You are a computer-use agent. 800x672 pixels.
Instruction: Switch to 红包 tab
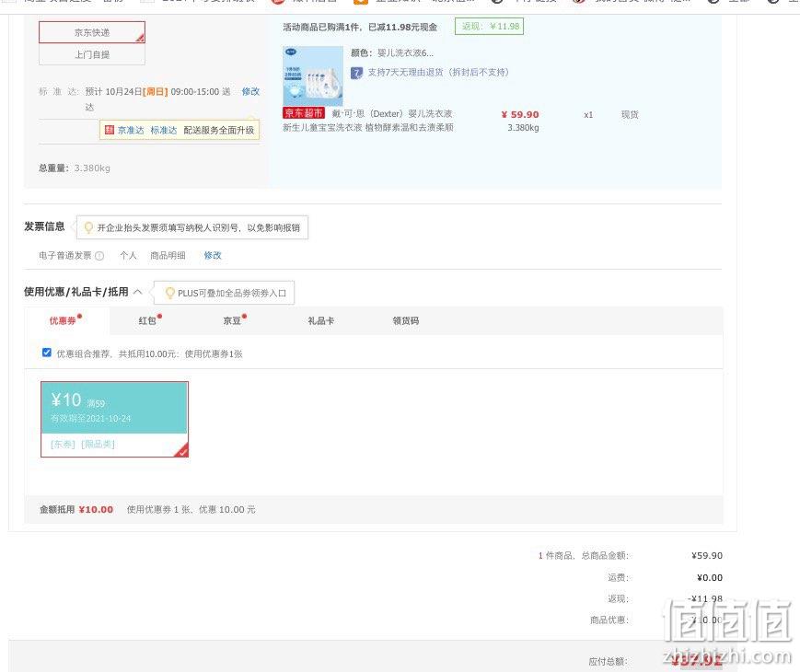coord(147,320)
